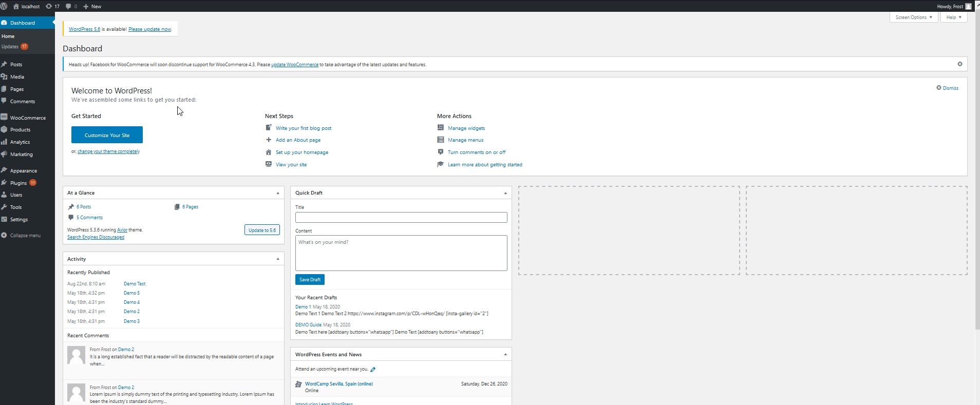
Task: Collapse the At a Glance panel
Action: coord(278,193)
